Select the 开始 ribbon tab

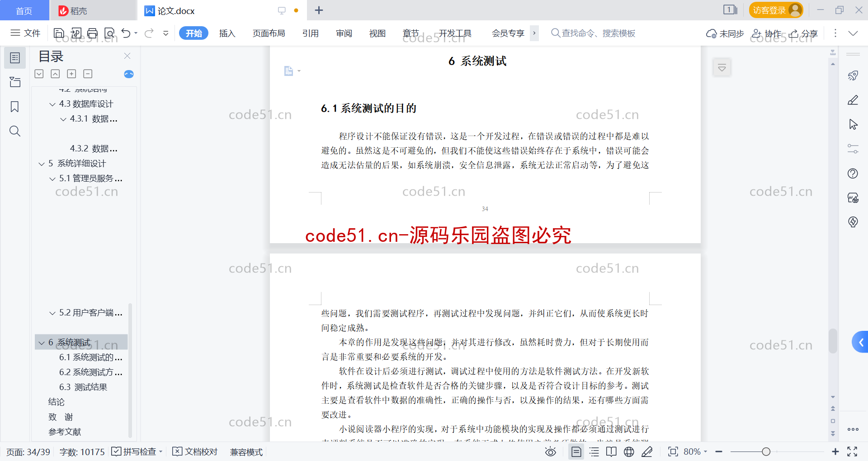(193, 33)
